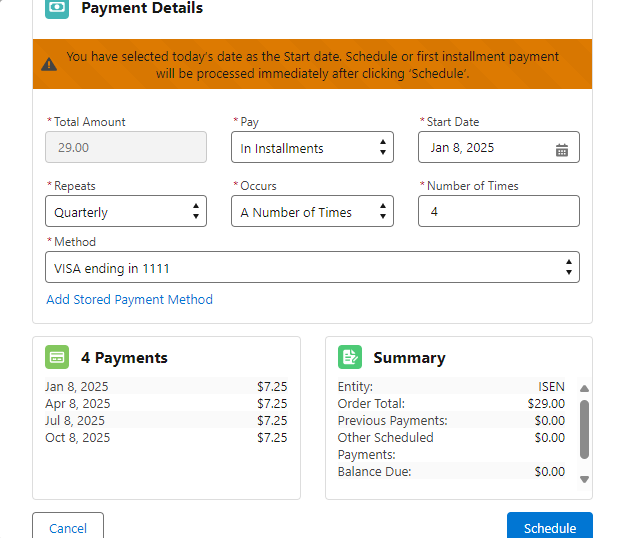
Task: Click the Add Stored Payment Method link
Action: 129,299
